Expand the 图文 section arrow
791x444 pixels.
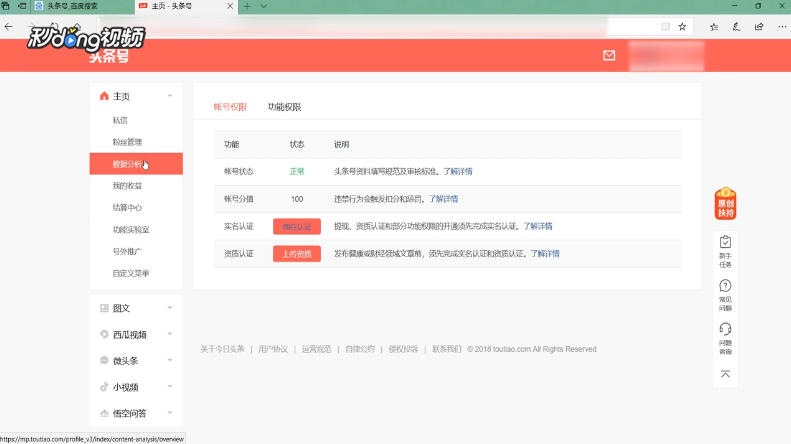(x=170, y=308)
